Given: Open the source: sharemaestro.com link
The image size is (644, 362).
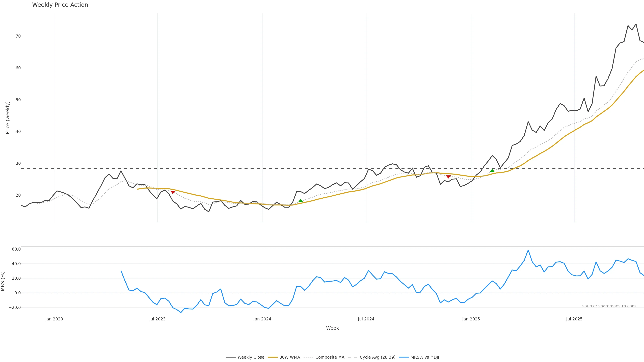Looking at the screenshot, I should click(609, 306).
